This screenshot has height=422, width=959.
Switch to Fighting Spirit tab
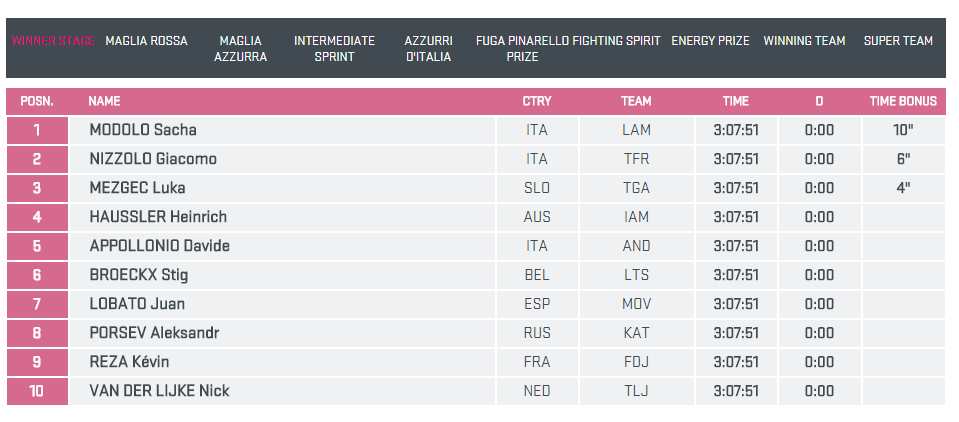(616, 41)
